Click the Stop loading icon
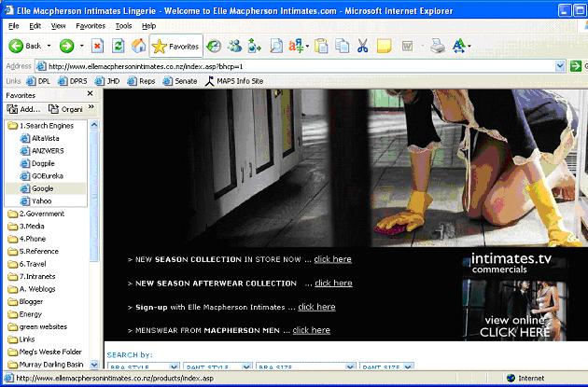Screen dimensions: 588x387 (x=97, y=46)
